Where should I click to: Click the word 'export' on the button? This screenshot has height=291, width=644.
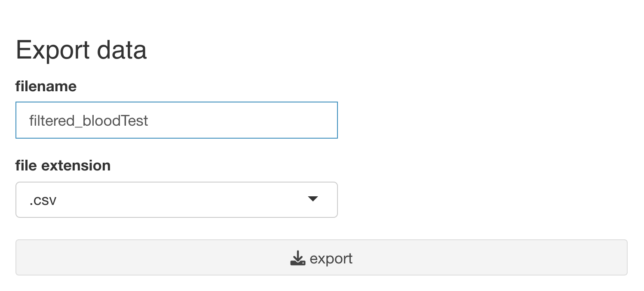tap(331, 259)
